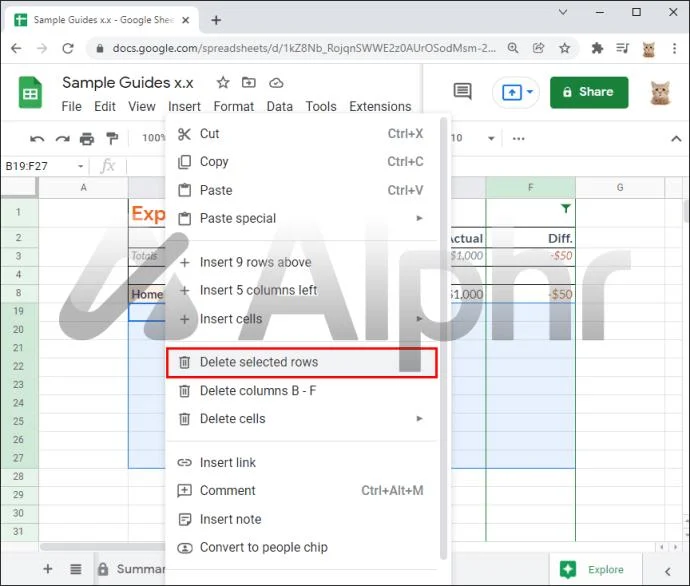Select the column F header
The width and height of the screenshot is (690, 586).
[x=531, y=188]
